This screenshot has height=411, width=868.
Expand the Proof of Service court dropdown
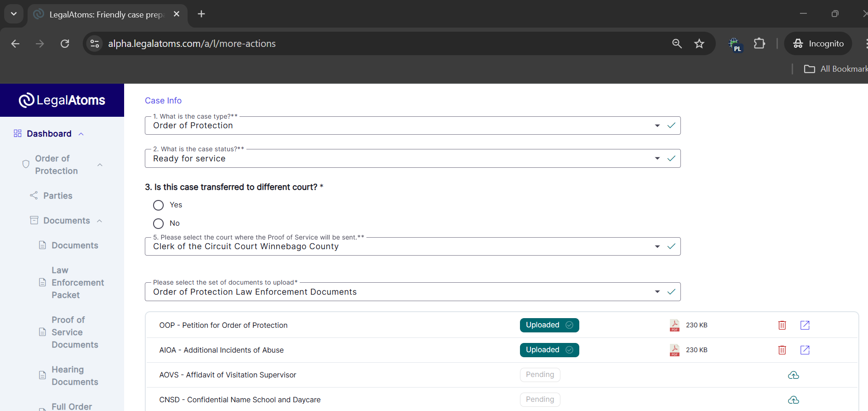coord(657,247)
